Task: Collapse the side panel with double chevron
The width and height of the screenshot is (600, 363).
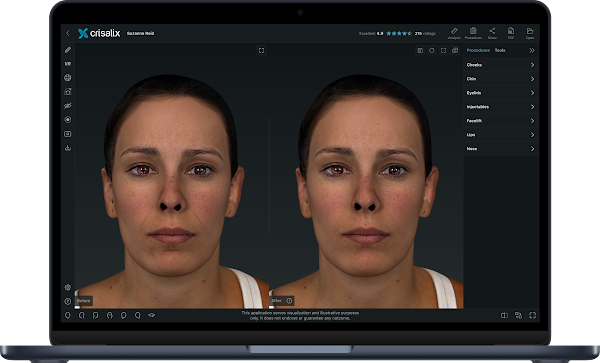Action: click(532, 50)
